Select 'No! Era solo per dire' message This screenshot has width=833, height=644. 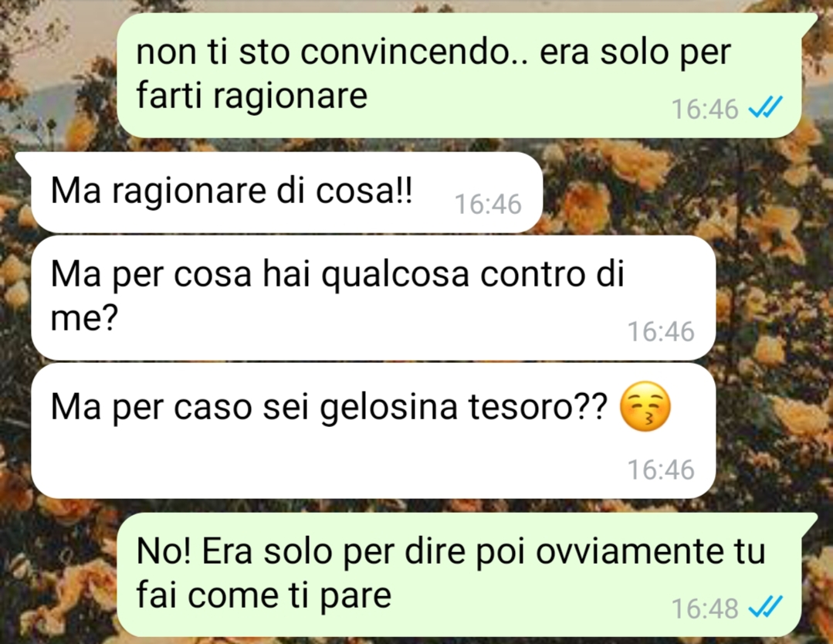click(x=459, y=575)
